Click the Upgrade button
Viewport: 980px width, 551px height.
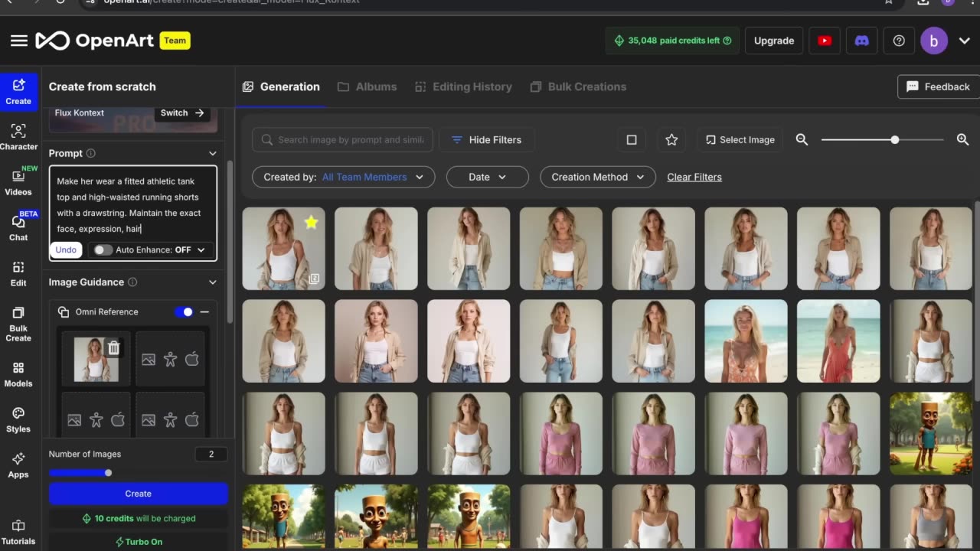click(774, 41)
